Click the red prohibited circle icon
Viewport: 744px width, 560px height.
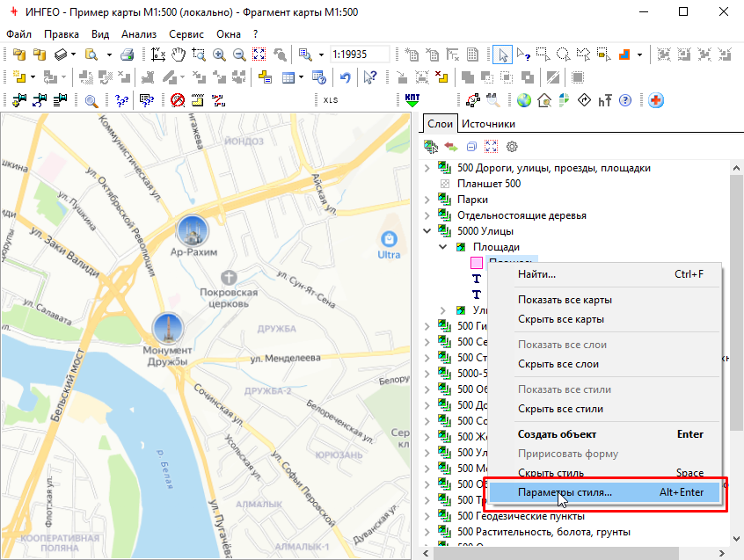pos(178,100)
